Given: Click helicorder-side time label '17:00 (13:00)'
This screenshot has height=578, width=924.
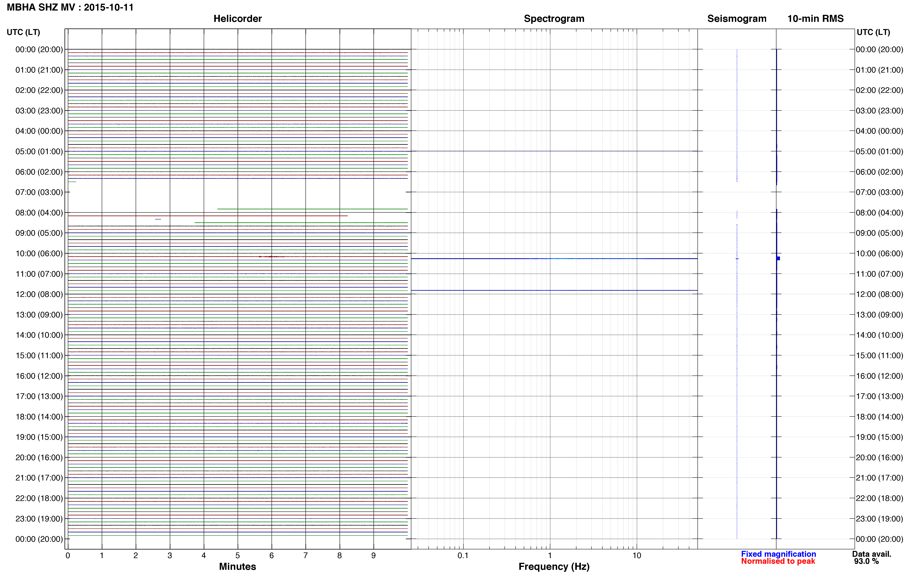Looking at the screenshot, I should click(39, 396).
